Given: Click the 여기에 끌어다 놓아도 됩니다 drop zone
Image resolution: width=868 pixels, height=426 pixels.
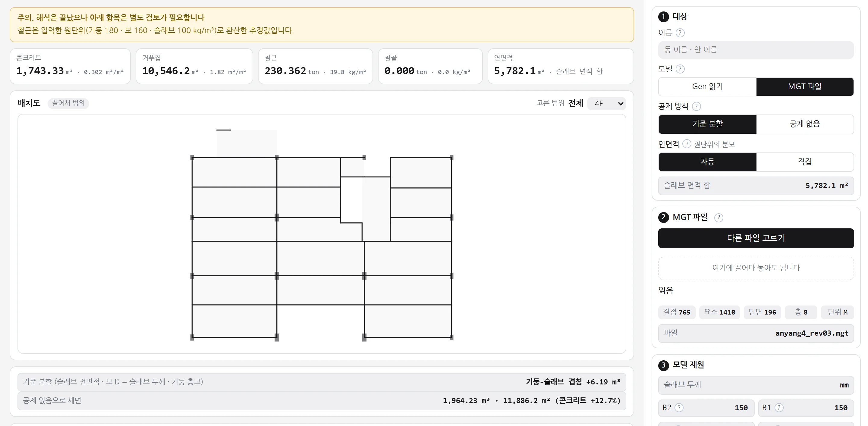Looking at the screenshot, I should (x=756, y=268).
